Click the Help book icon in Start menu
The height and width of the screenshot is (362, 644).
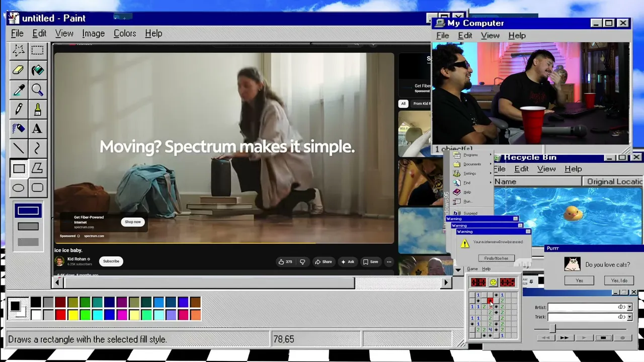coord(456,192)
